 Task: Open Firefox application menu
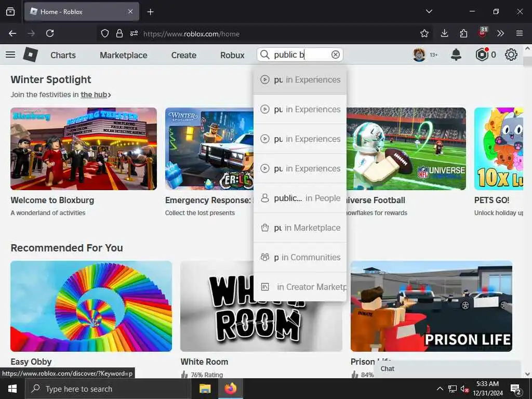click(x=520, y=33)
